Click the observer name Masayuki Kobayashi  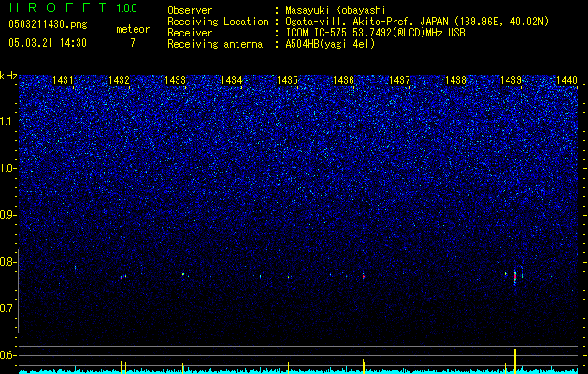pyautogui.click(x=335, y=10)
